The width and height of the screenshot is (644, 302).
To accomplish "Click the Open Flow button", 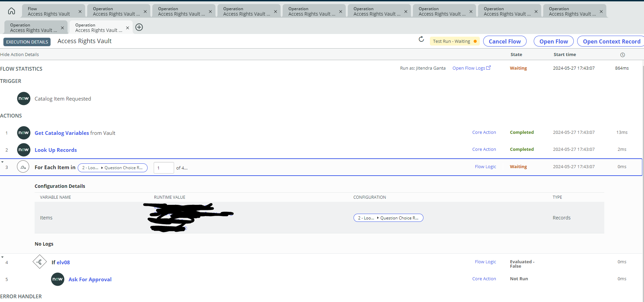I will click(554, 41).
